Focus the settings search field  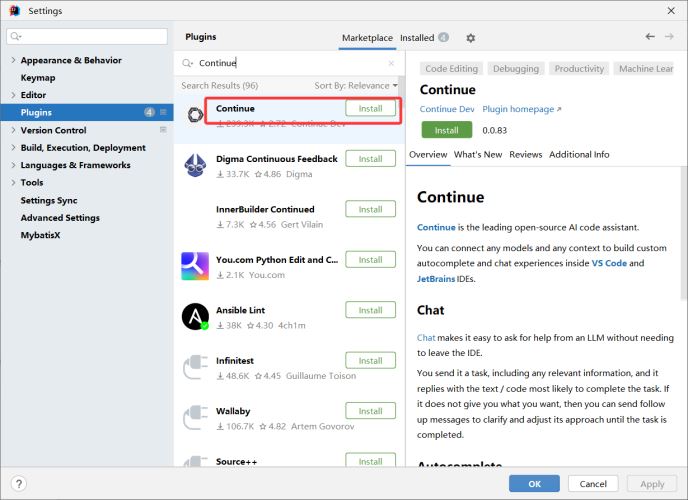click(87, 36)
